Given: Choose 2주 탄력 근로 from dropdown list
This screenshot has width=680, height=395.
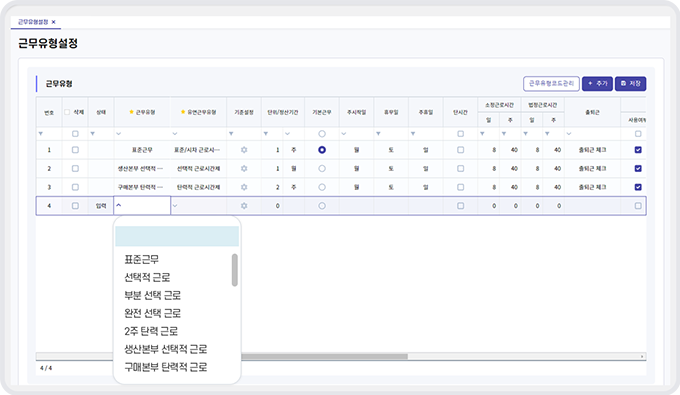Looking at the screenshot, I should coord(151,331).
